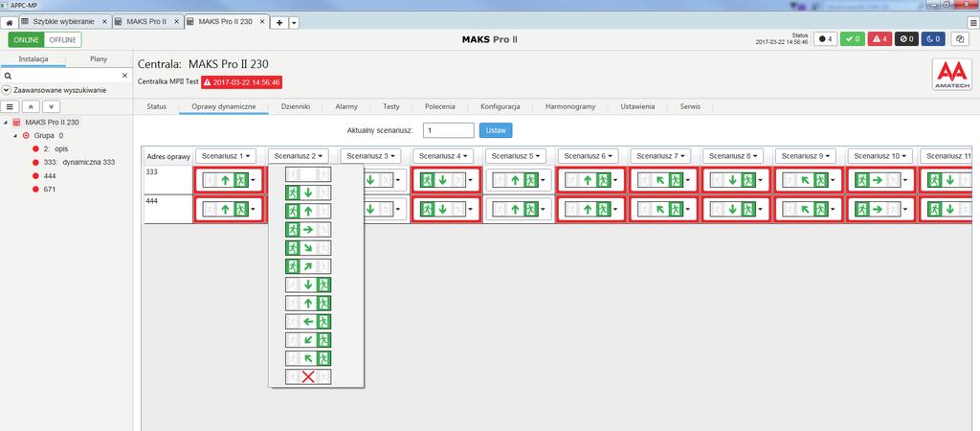
Task: Switch to the Status tab
Action: (x=156, y=106)
